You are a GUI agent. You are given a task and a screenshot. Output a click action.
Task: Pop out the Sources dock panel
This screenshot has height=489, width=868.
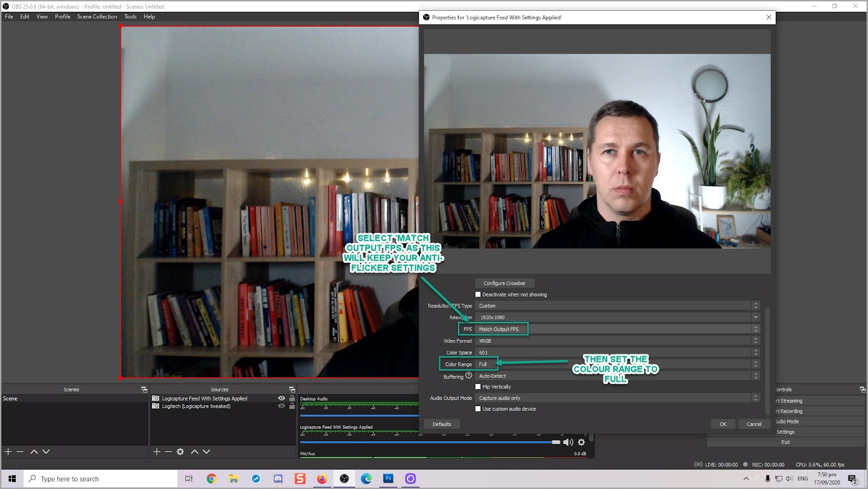pyautogui.click(x=292, y=390)
